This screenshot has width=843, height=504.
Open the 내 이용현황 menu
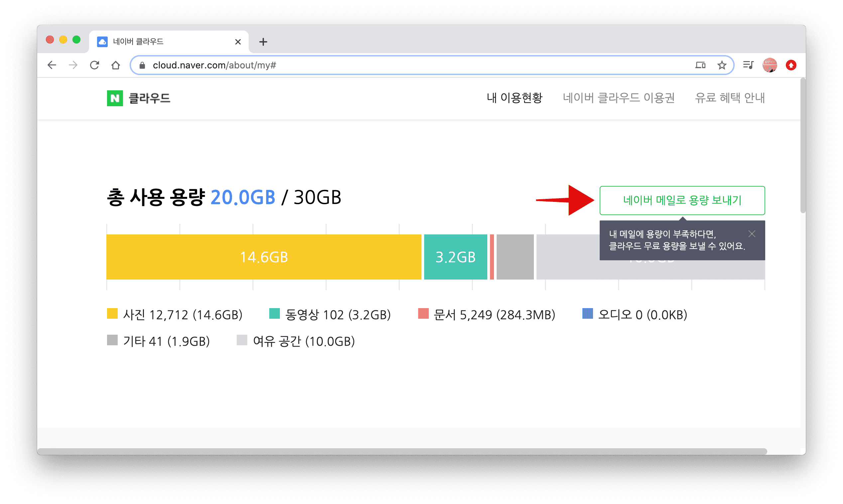514,98
